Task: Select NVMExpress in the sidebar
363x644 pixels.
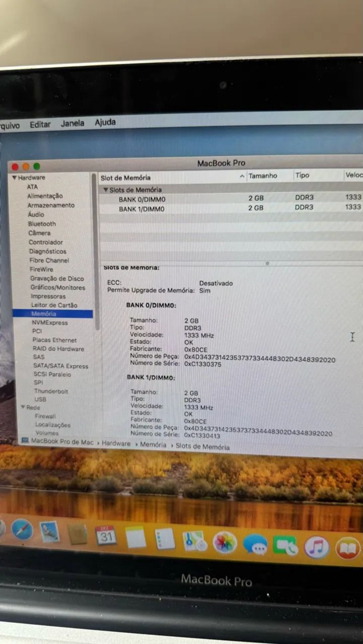Action: pos(50,323)
